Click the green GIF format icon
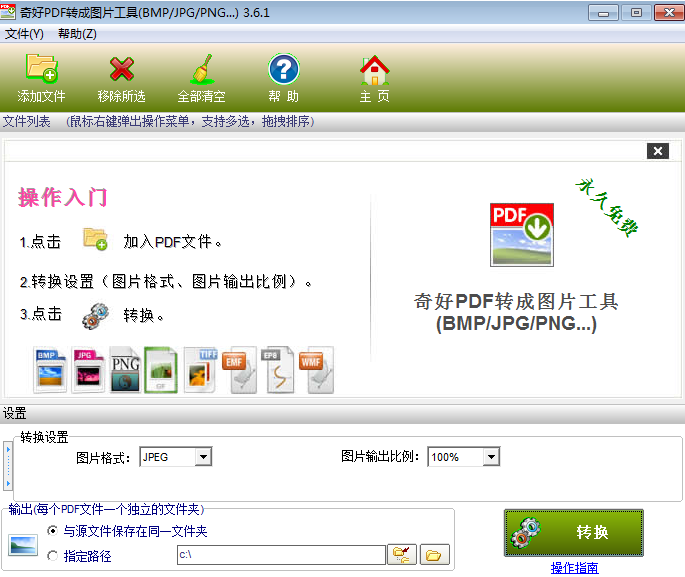 tap(161, 370)
